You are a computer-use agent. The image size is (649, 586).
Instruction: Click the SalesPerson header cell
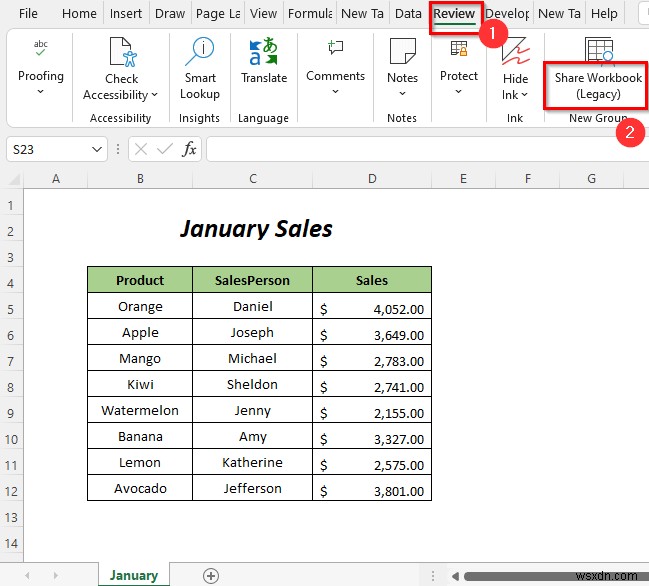[x=252, y=280]
